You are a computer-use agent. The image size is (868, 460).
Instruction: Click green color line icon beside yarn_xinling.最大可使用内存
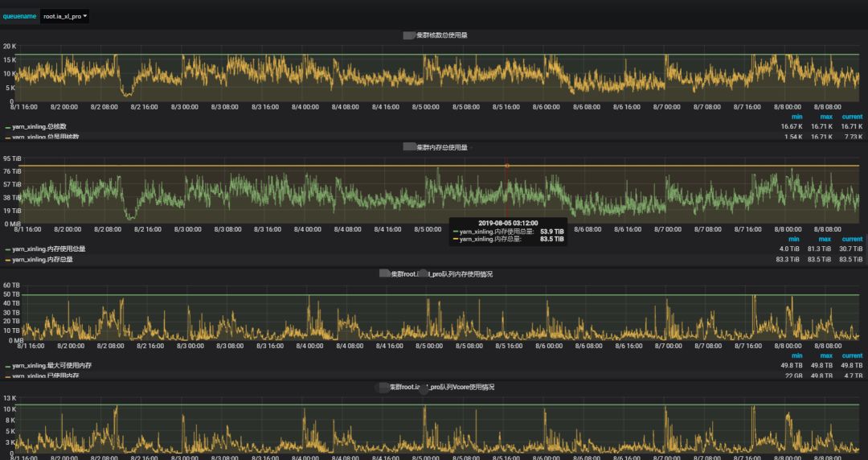pyautogui.click(x=8, y=367)
